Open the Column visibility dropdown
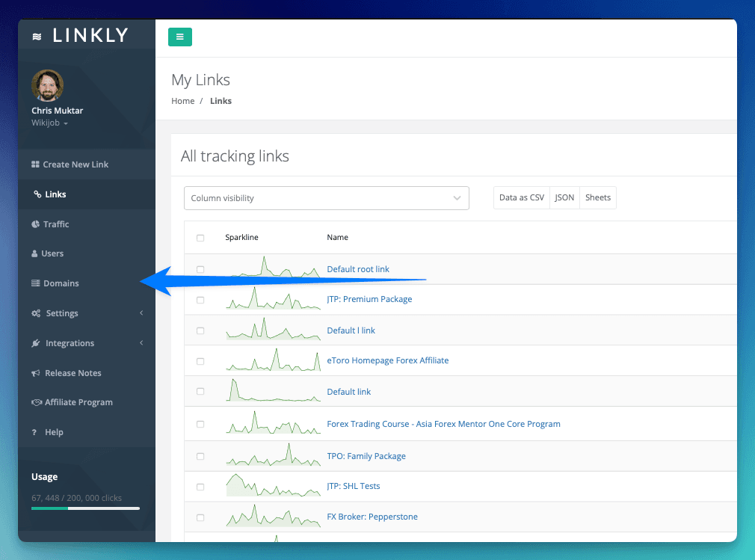The height and width of the screenshot is (560, 755). [326, 198]
